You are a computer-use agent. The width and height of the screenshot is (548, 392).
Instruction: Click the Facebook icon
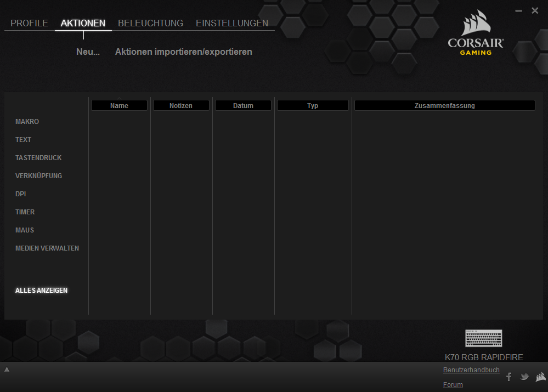pos(509,377)
